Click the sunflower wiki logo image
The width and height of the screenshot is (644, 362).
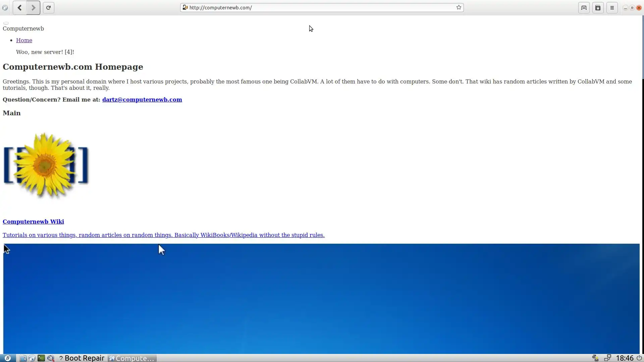click(x=46, y=165)
